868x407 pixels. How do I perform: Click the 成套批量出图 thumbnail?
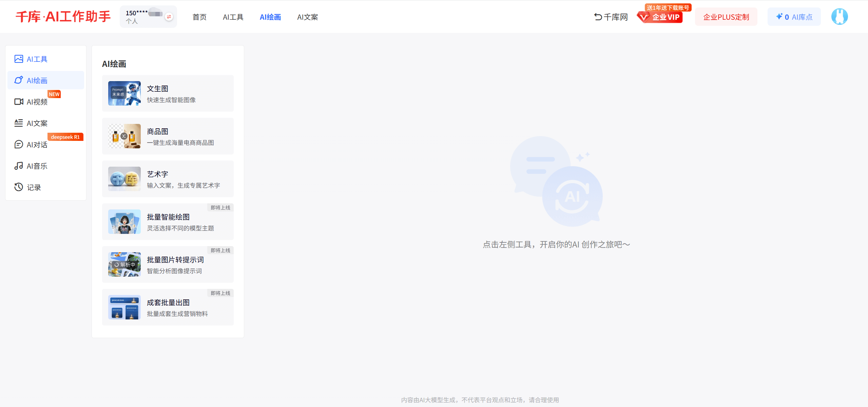[124, 307]
